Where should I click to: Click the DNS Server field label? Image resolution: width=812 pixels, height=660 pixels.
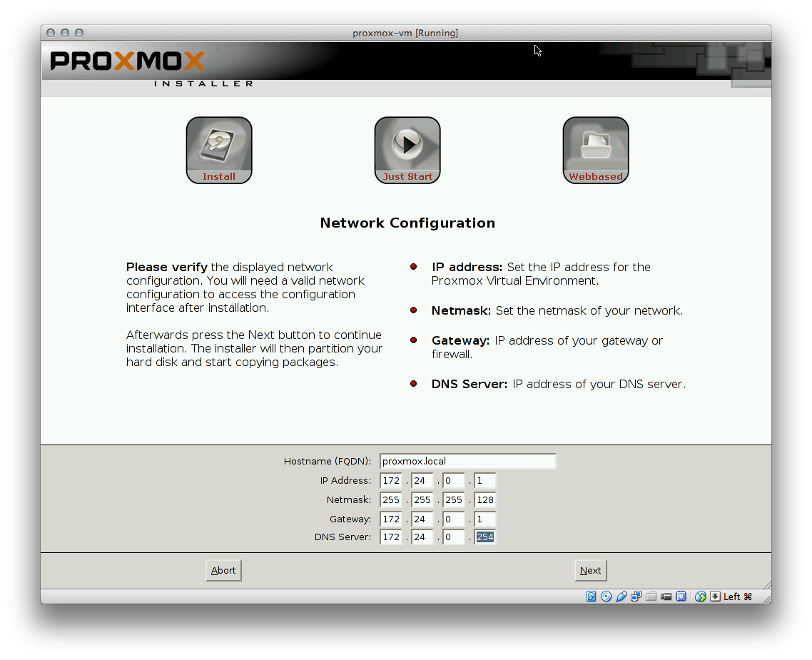342,537
